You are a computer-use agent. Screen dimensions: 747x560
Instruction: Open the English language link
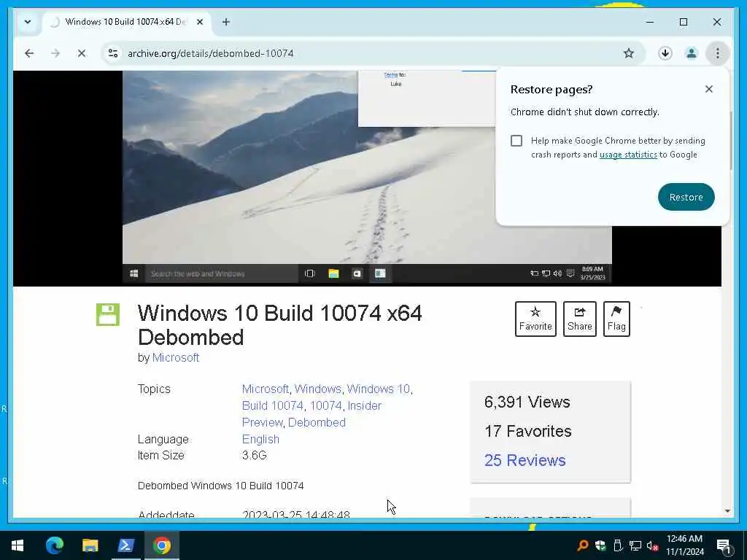tap(260, 439)
